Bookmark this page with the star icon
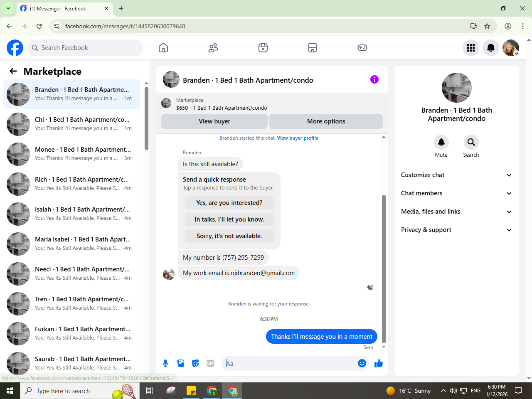 [x=487, y=26]
